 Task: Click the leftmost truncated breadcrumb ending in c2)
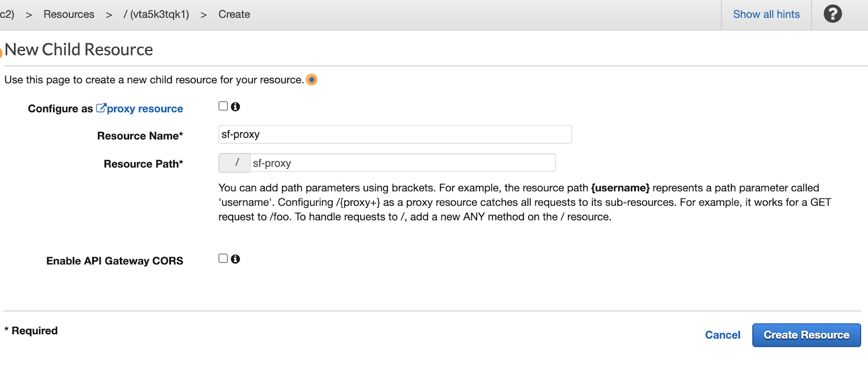(x=7, y=15)
